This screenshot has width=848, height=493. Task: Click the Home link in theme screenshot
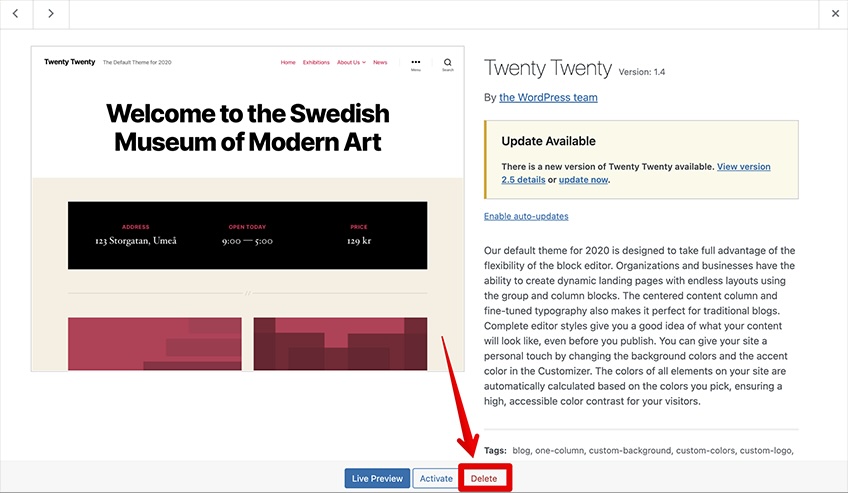pos(288,62)
